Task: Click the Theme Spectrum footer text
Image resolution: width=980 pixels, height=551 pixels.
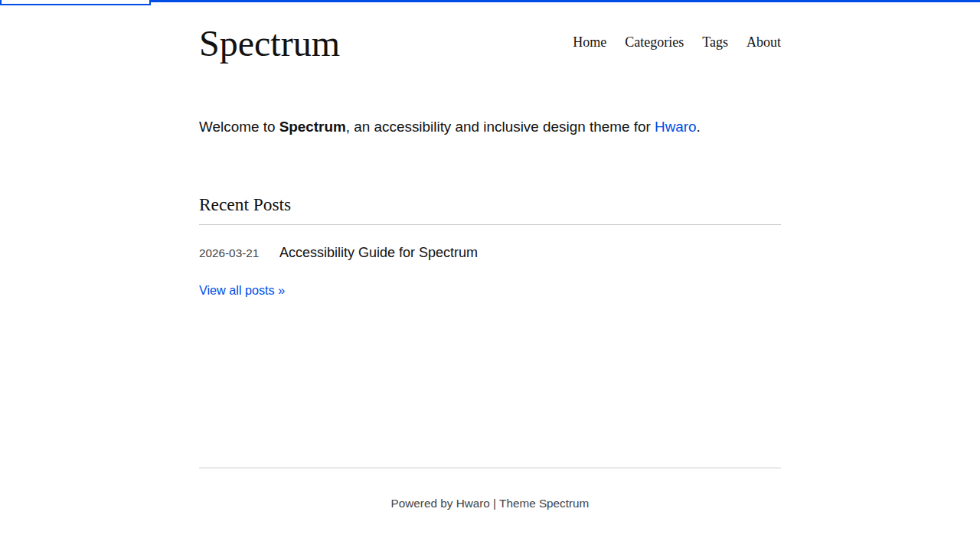Action: click(544, 503)
